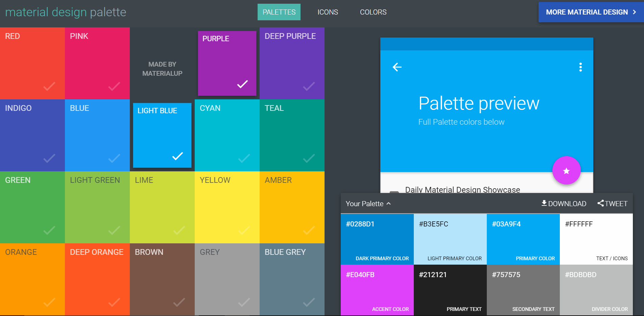Click the TWEET button
Viewport: 644px width, 316px height.
tap(612, 203)
